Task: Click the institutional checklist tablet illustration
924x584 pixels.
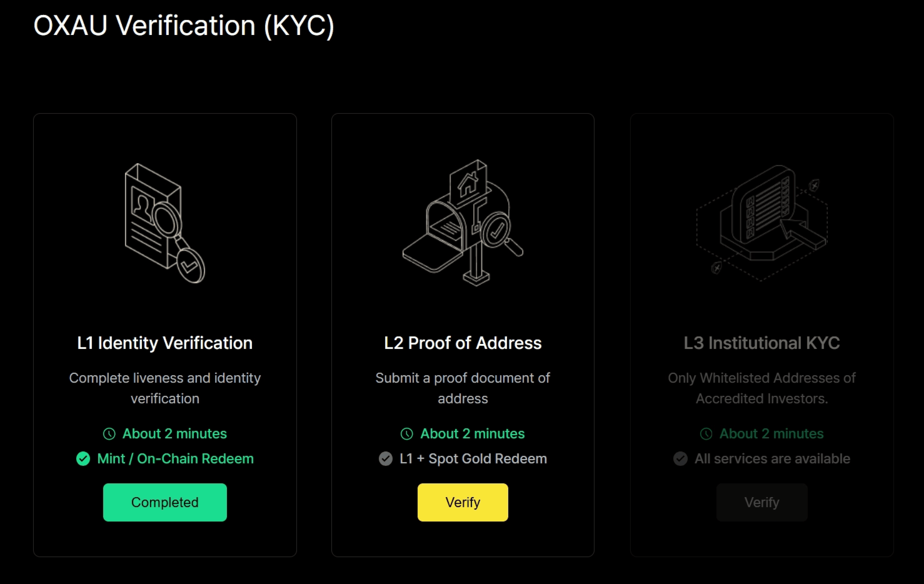Action: pos(762,223)
